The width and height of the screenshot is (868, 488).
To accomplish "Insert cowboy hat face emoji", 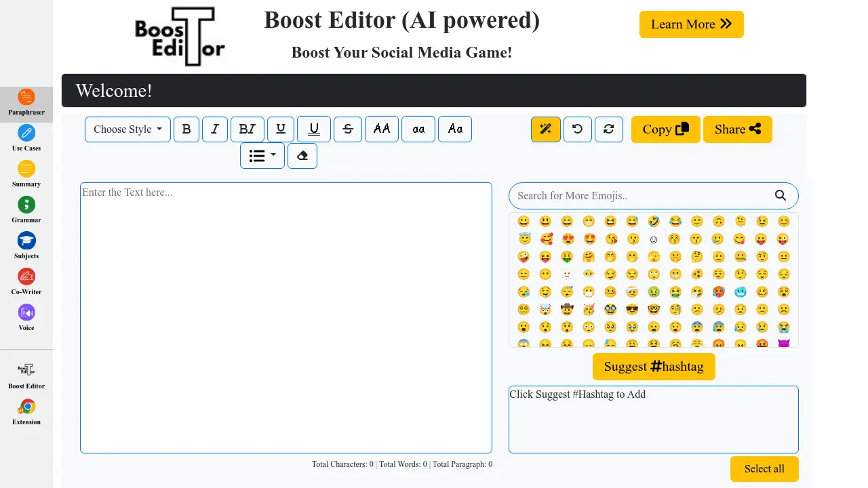I will (567, 310).
